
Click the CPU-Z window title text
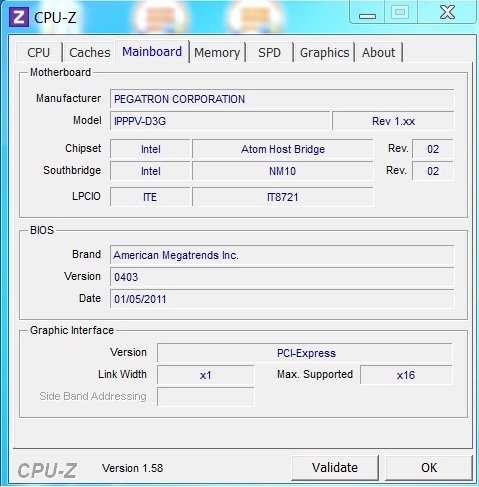pyautogui.click(x=55, y=17)
